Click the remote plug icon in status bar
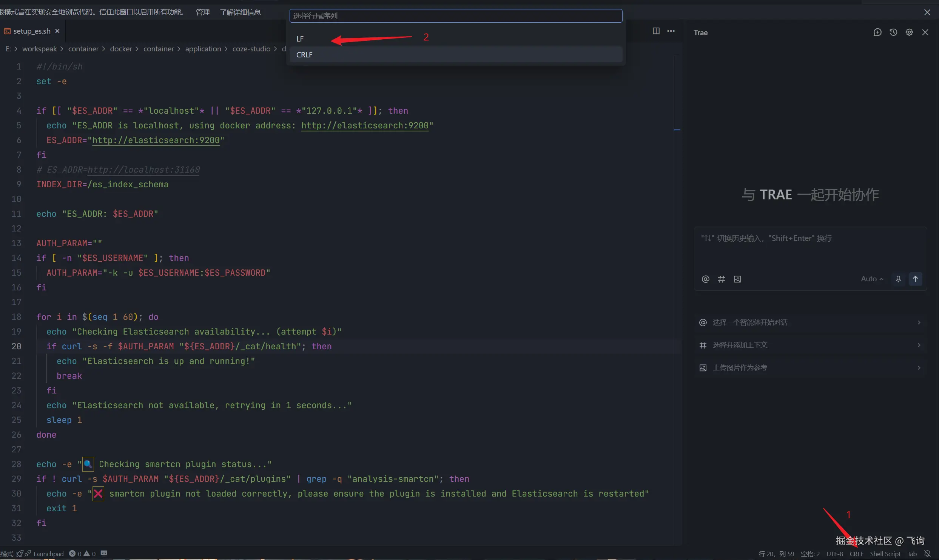The width and height of the screenshot is (939, 560). 28,554
